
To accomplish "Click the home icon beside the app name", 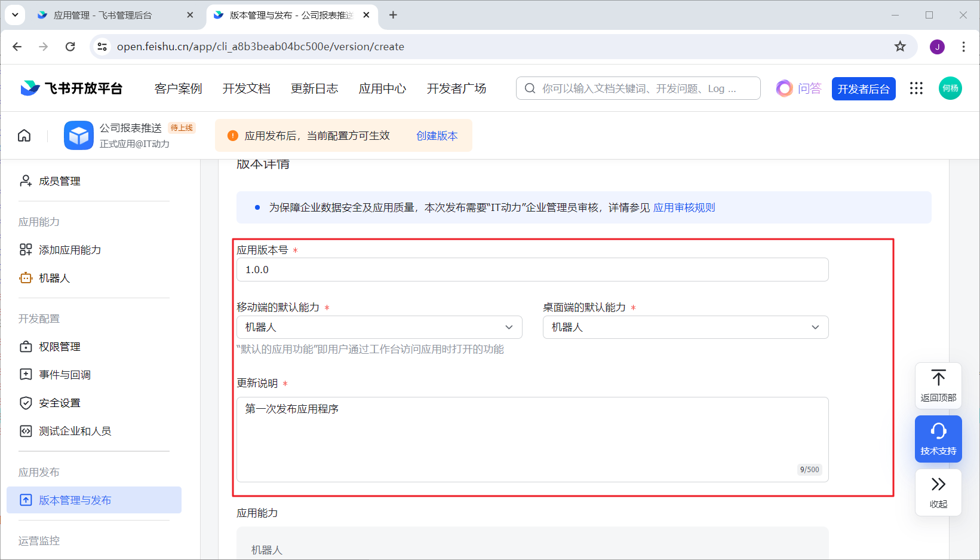I will [x=24, y=136].
